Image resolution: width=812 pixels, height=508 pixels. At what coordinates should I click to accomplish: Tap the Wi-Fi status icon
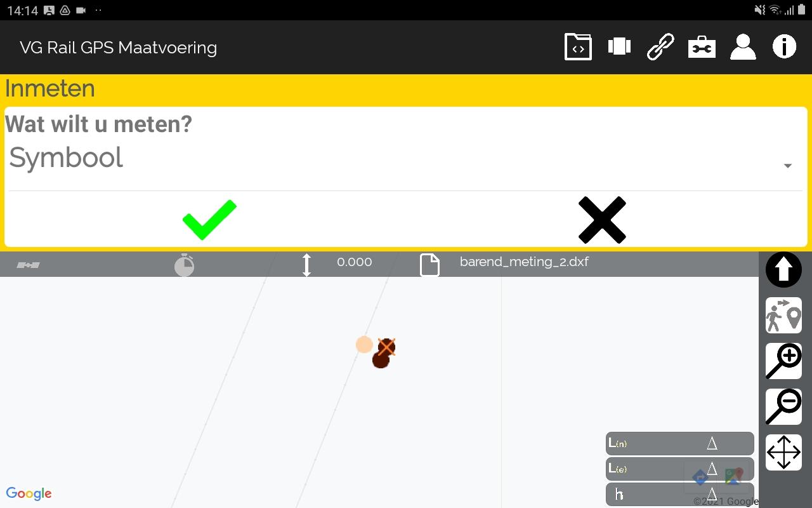pos(775,10)
